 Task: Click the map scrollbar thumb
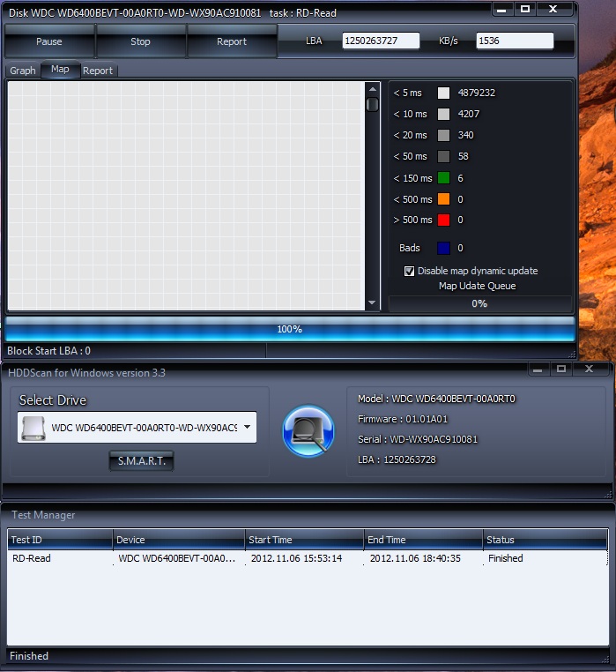click(x=372, y=105)
